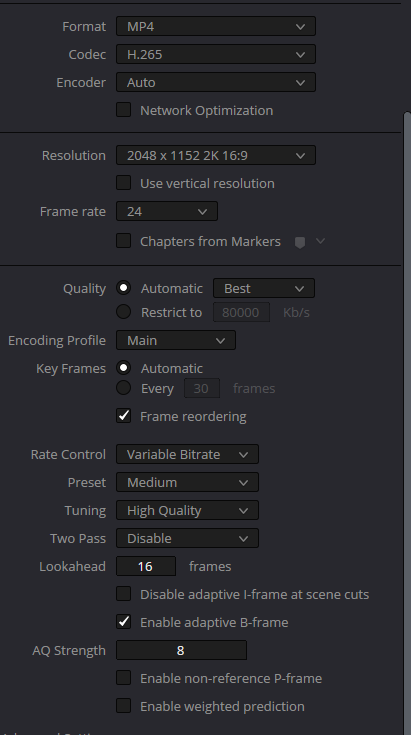This screenshot has height=735, width=411.
Task: Click the chapter marker color icon
Action: point(300,242)
